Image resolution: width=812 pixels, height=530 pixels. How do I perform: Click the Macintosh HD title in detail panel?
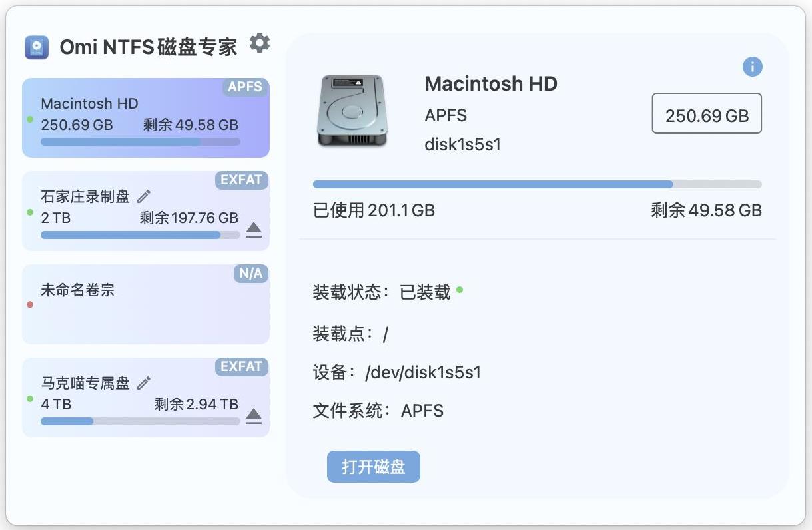pos(491,83)
